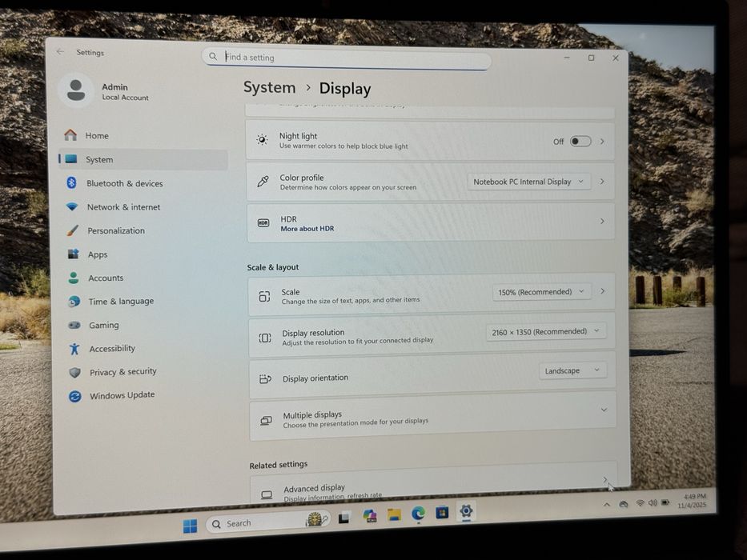Viewport: 747px width, 560px height.
Task: Open HDR settings chevron
Action: click(x=602, y=222)
